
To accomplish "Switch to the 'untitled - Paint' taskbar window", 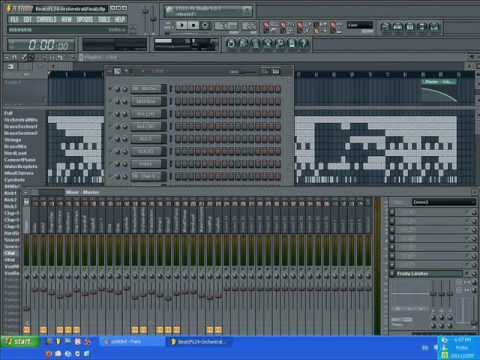I will click(132, 342).
